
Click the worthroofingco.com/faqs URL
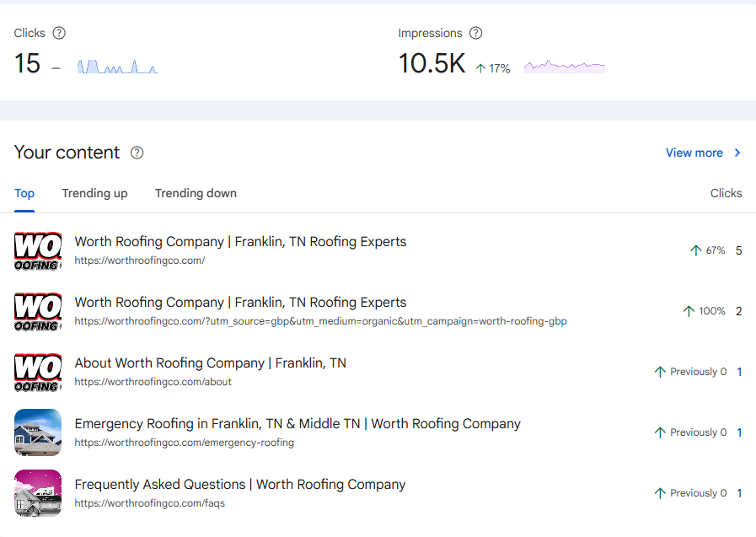click(x=149, y=503)
